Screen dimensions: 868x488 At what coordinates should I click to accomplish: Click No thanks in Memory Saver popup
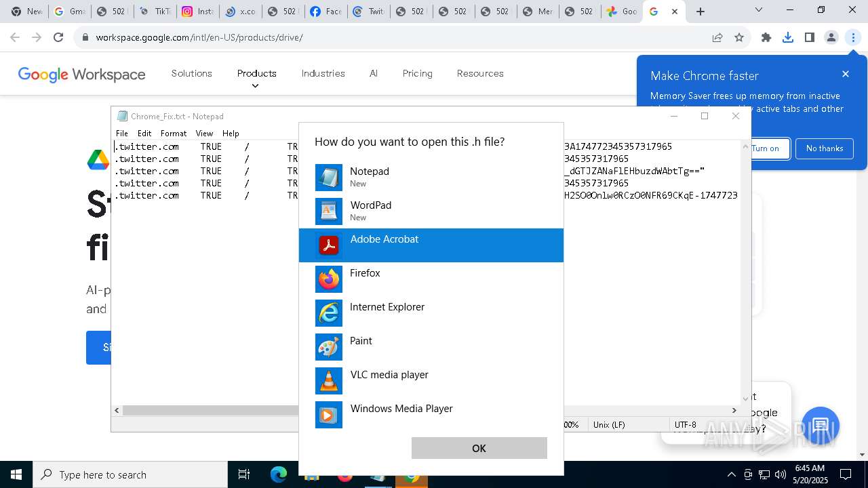coord(825,148)
